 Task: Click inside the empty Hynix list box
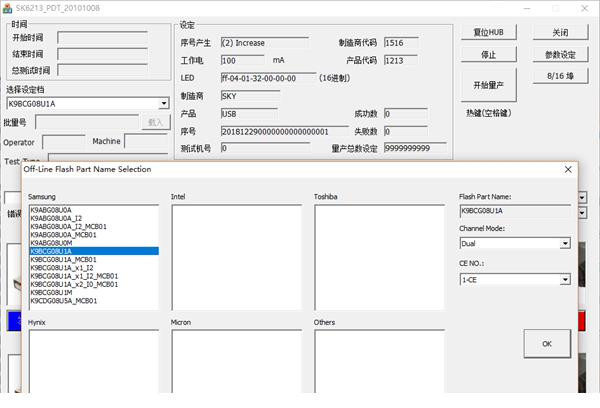click(94, 361)
